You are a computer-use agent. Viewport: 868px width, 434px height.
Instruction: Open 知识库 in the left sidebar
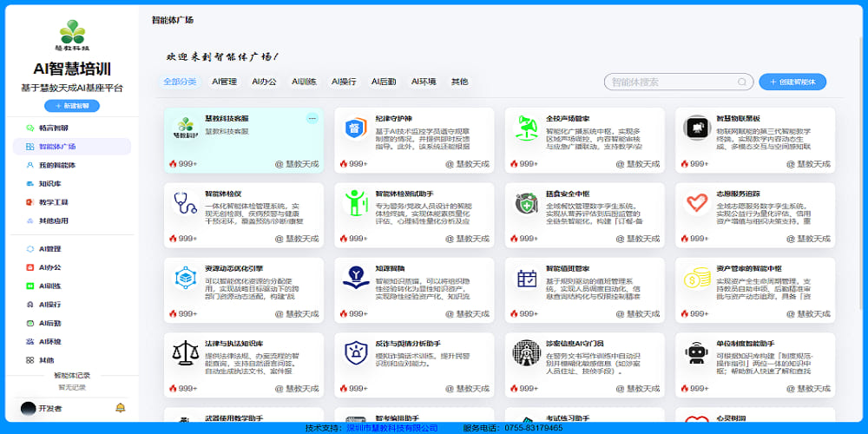click(72, 184)
